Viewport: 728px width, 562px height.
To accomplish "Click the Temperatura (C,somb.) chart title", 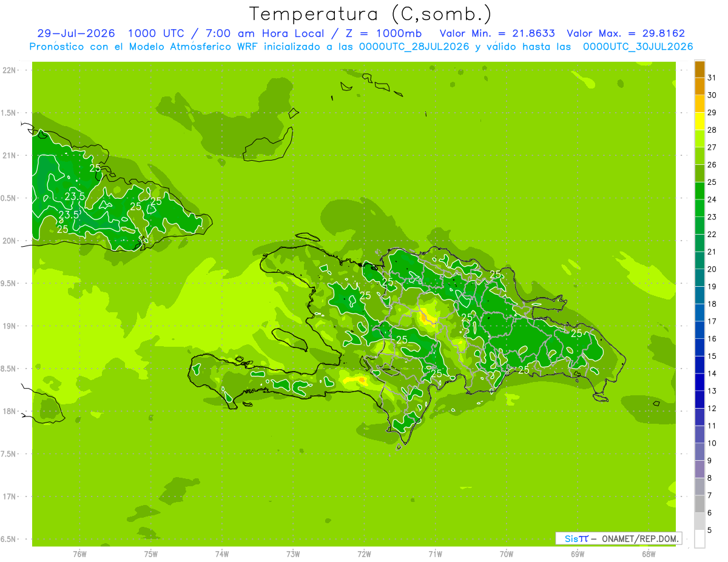I will [x=370, y=14].
